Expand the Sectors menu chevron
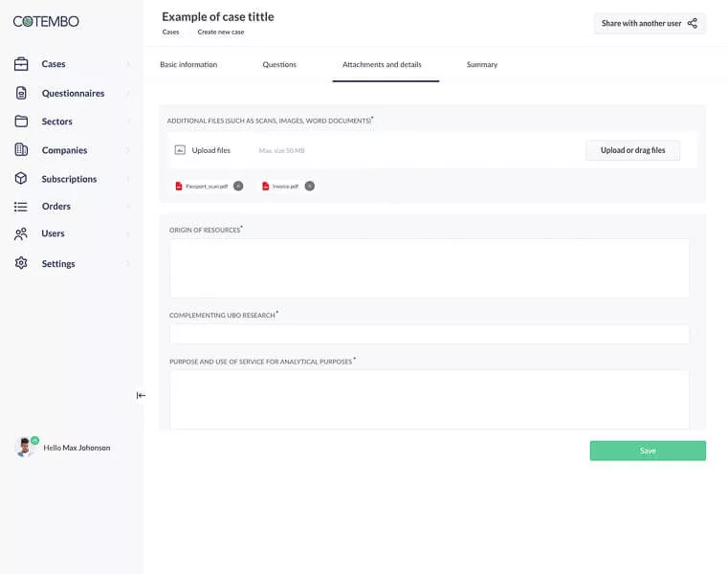 [128, 121]
